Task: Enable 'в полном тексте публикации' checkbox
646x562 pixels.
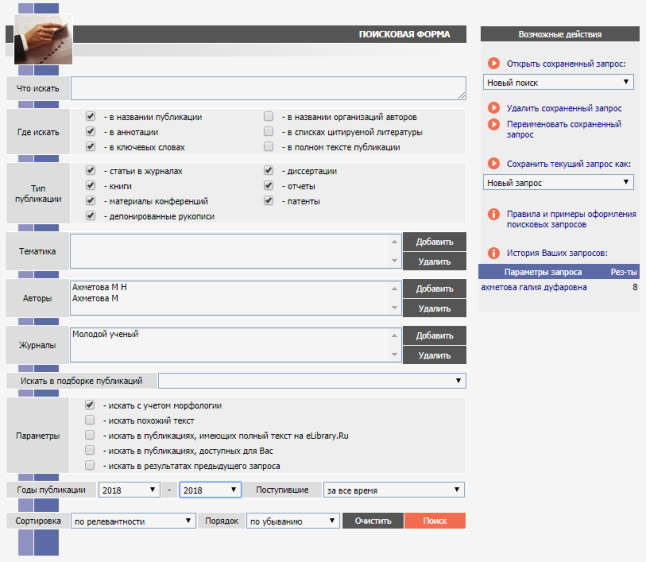Action: (x=268, y=147)
